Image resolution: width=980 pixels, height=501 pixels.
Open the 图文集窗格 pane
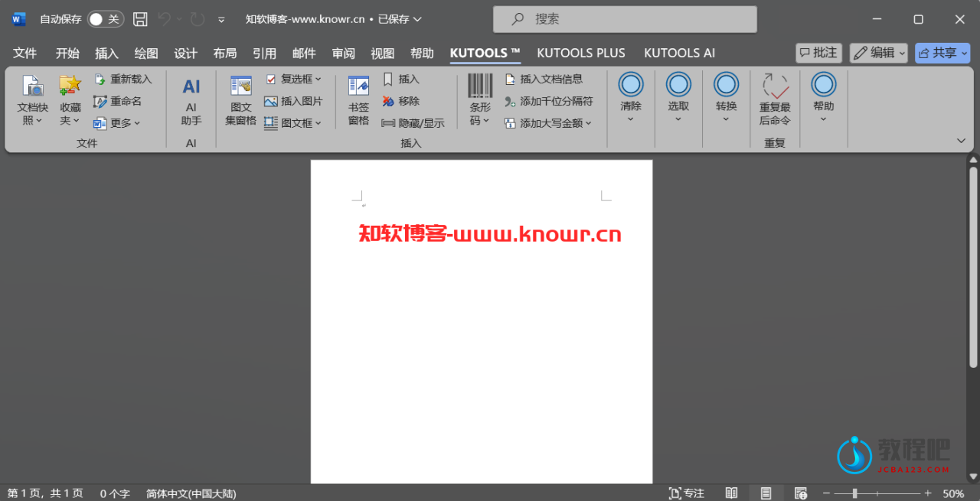tap(240, 101)
